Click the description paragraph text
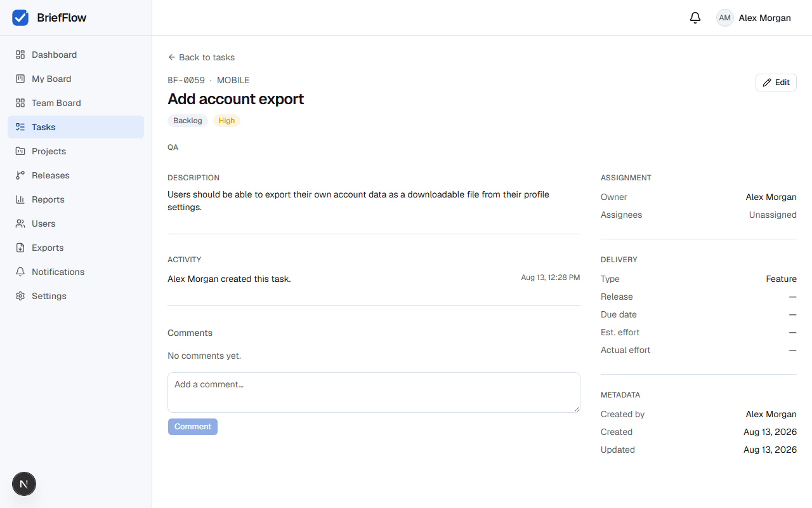Image resolution: width=812 pixels, height=508 pixels. click(358, 201)
